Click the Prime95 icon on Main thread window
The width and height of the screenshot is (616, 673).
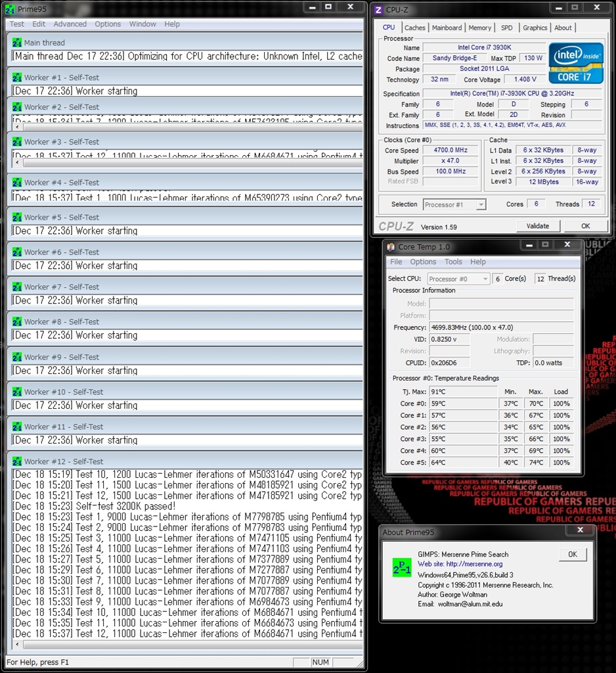click(17, 43)
